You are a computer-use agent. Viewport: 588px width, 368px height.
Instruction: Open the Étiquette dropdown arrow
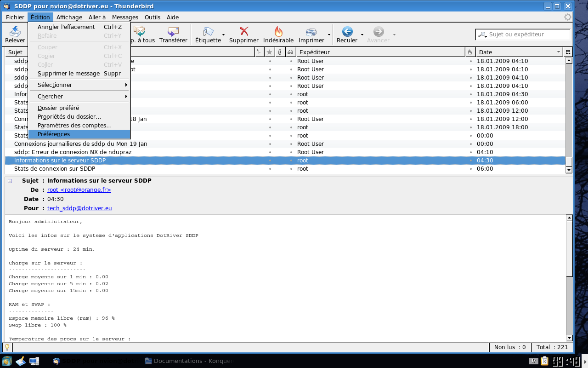coord(224,35)
